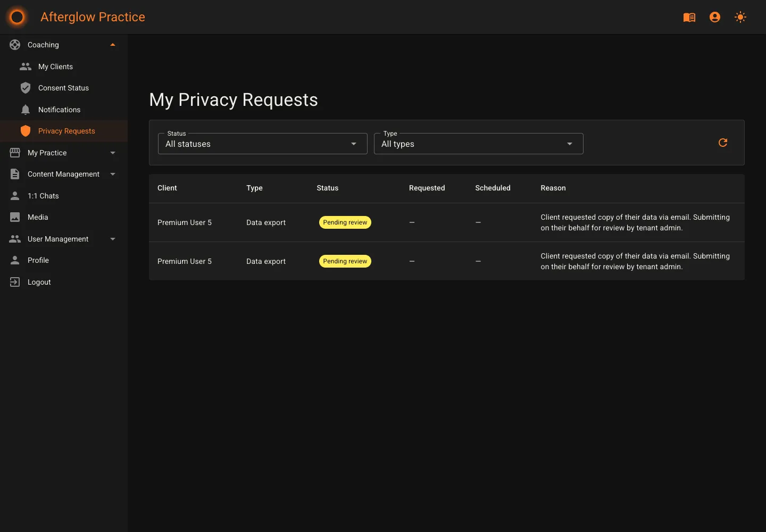
Task: Open My Clients page
Action: tap(64, 66)
